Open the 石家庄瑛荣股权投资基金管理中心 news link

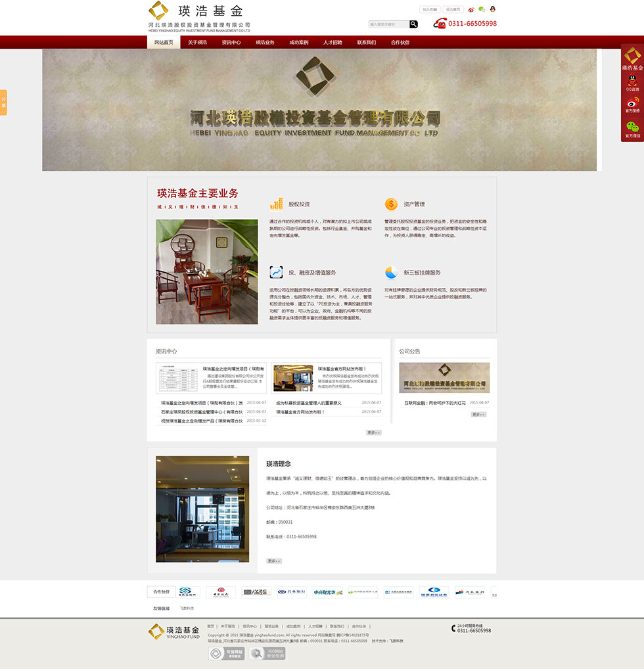(202, 412)
